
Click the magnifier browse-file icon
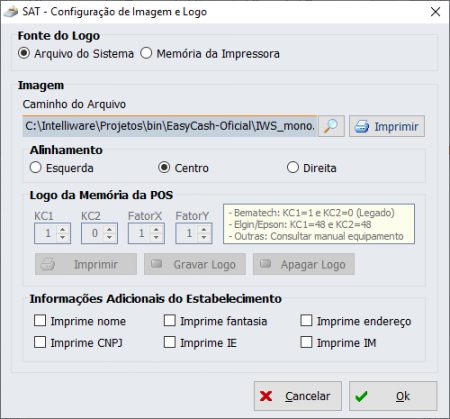[331, 126]
